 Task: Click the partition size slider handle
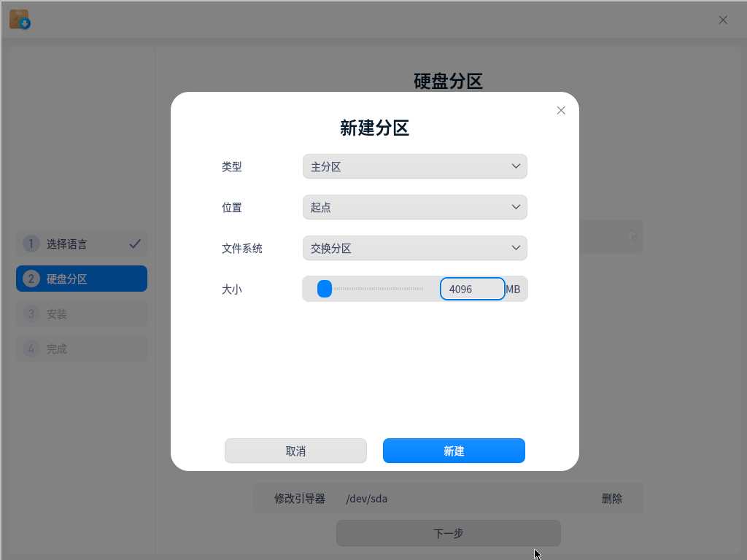pyautogui.click(x=325, y=289)
